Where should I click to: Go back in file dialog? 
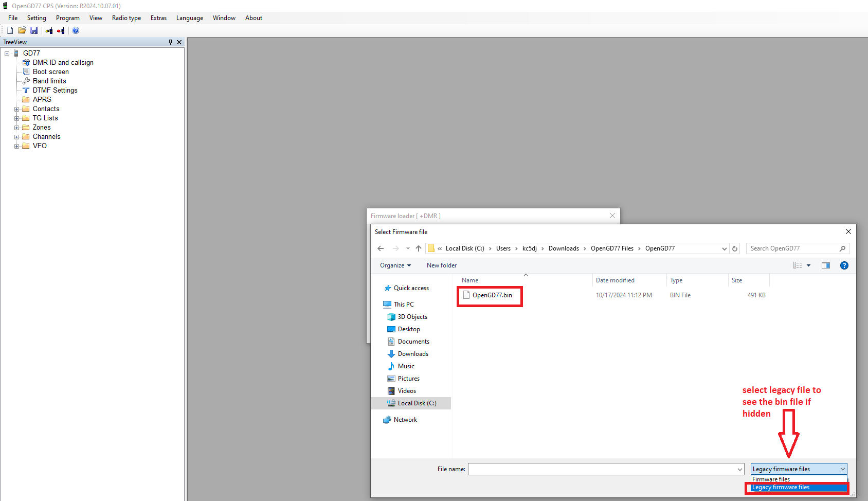pyautogui.click(x=381, y=248)
